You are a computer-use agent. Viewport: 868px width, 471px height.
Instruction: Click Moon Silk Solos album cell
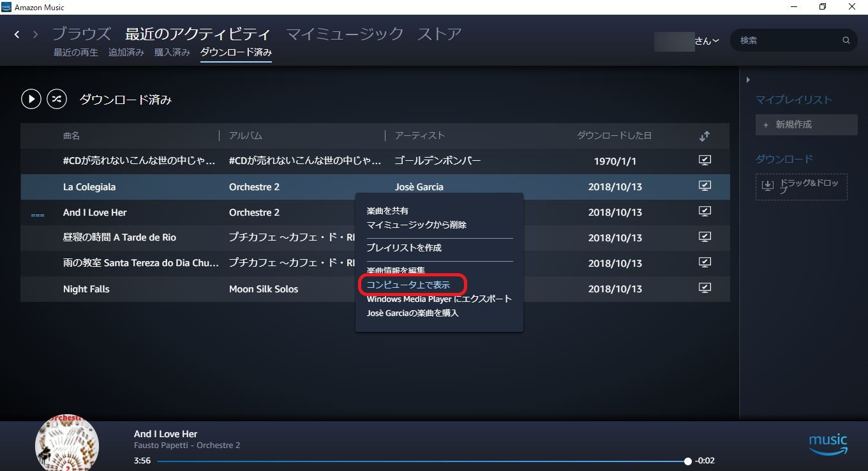tap(264, 289)
